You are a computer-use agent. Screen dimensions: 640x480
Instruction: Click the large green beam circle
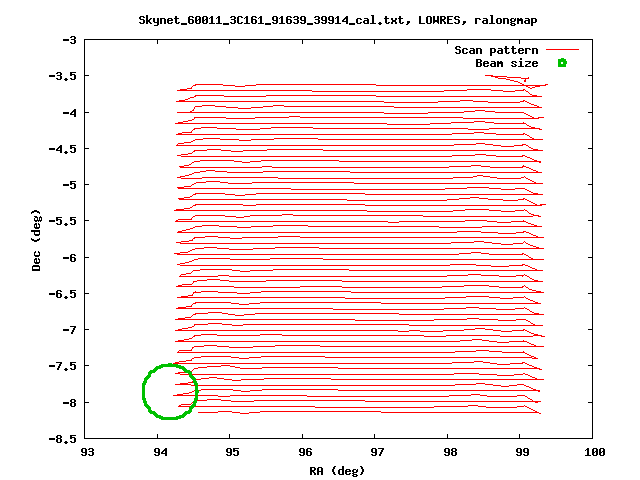170,391
